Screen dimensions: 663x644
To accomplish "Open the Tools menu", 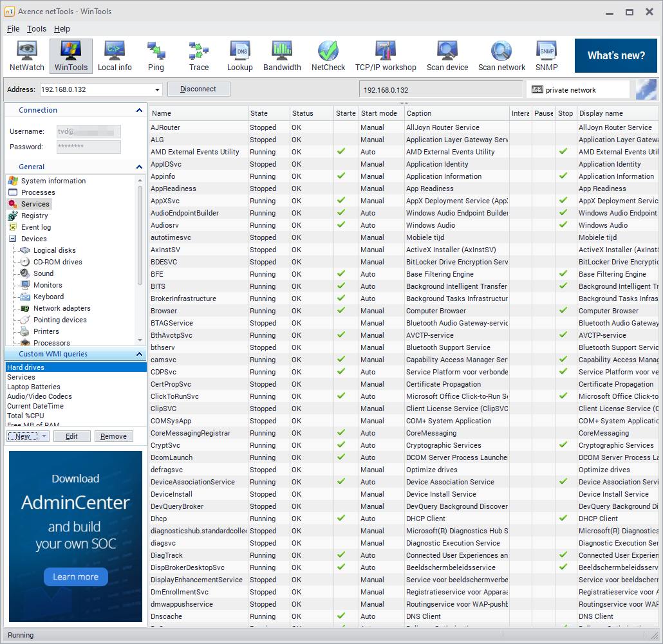I will pos(37,29).
